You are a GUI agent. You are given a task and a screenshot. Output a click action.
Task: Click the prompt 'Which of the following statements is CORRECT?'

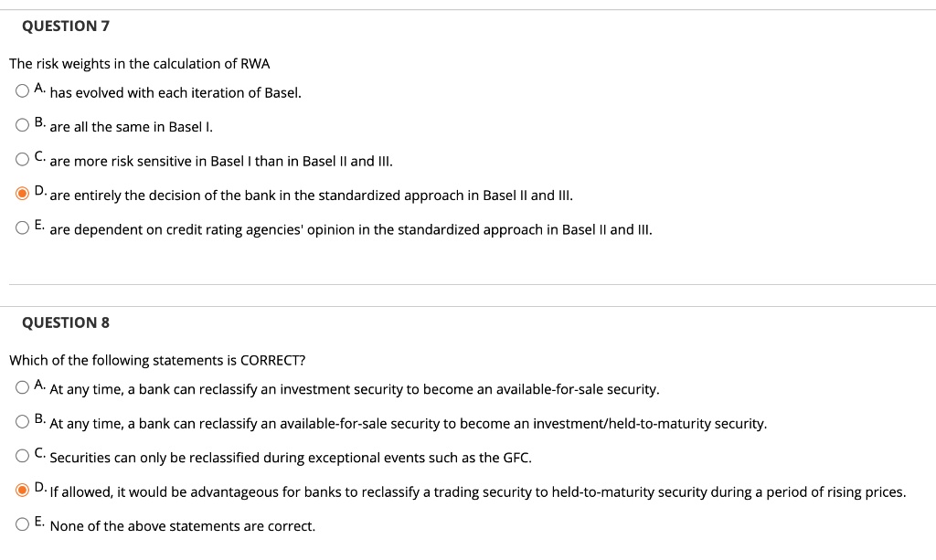pyautogui.click(x=157, y=360)
